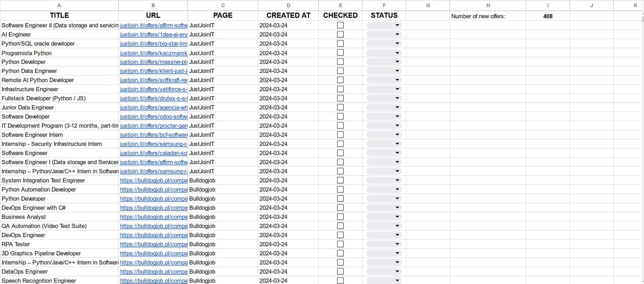Open status dropdown for Infrastructure Engineer
644x284 pixels.
[x=397, y=89]
